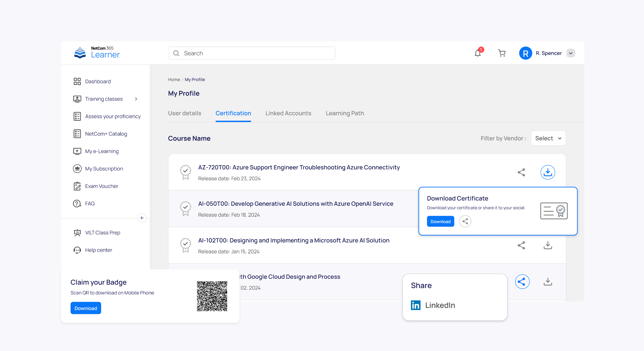Screen dimensions: 644x351
Task: Click the badge QR code
Action: 212,296
